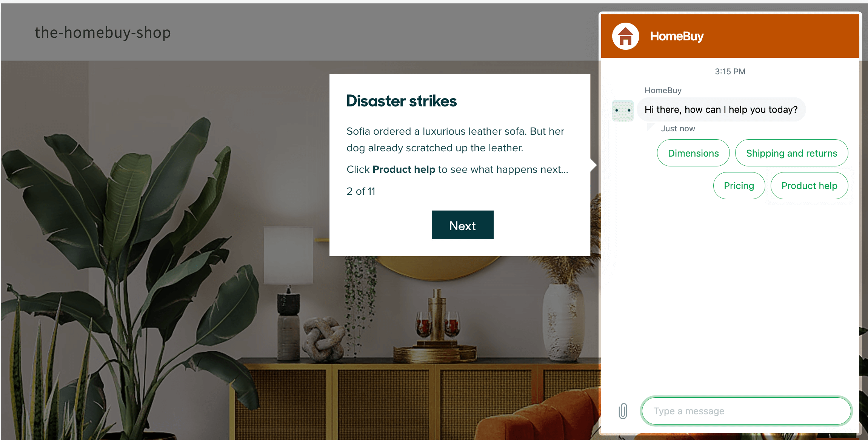868x440 pixels.
Task: Click the HomeBuy home icon in header
Action: (625, 36)
